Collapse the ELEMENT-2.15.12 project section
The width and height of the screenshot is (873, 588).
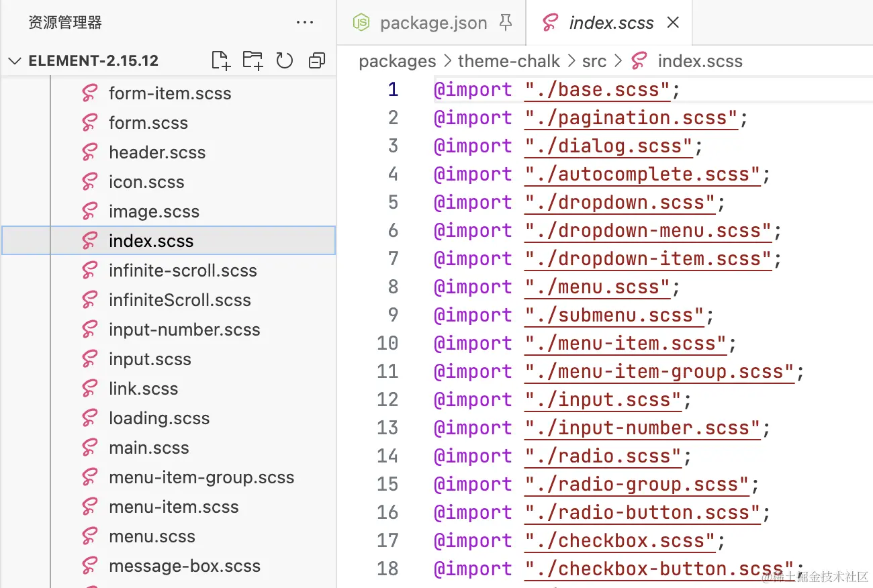click(x=15, y=61)
